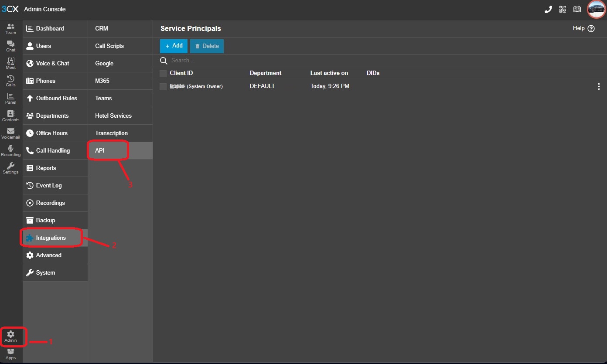Click the Add button

[x=174, y=46]
